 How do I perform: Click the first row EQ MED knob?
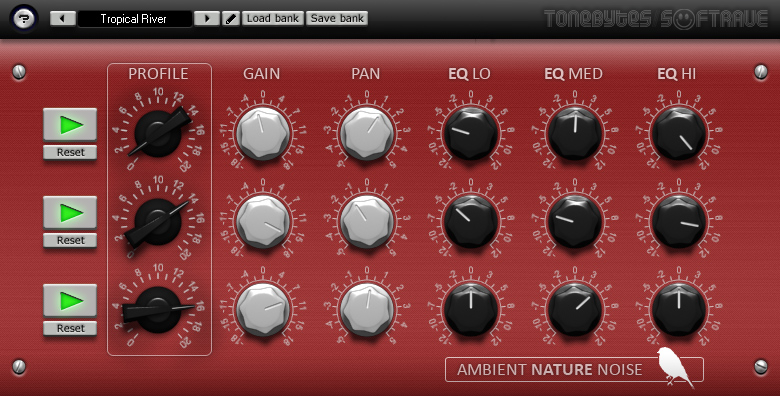(575, 133)
